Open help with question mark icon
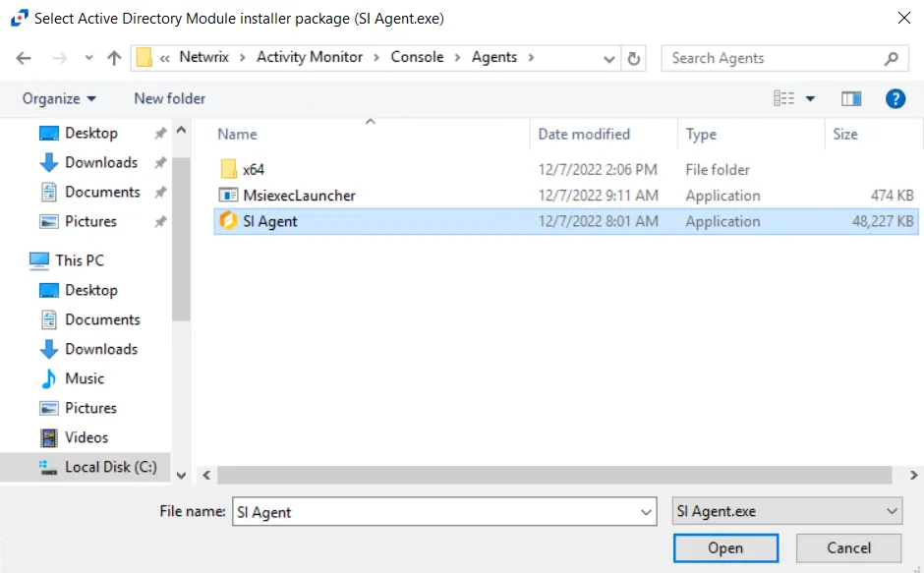Viewport: 924px width, 573px height. coord(895,98)
